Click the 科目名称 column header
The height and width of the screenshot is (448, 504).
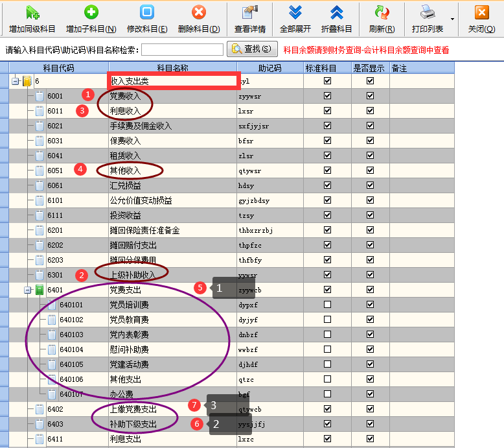click(x=172, y=68)
